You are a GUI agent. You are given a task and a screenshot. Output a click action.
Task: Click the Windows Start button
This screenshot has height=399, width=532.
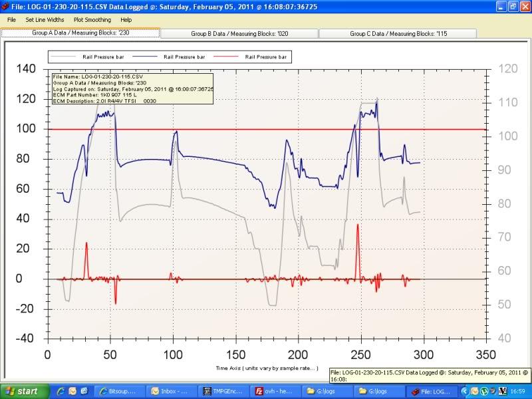25,392
